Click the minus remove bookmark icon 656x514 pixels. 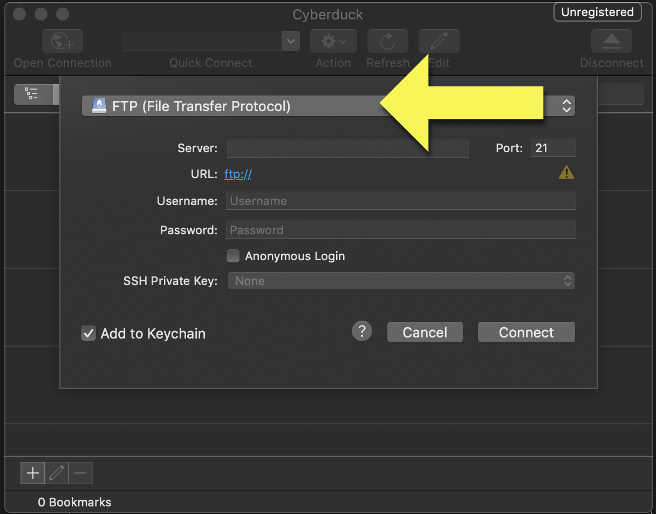[82, 472]
